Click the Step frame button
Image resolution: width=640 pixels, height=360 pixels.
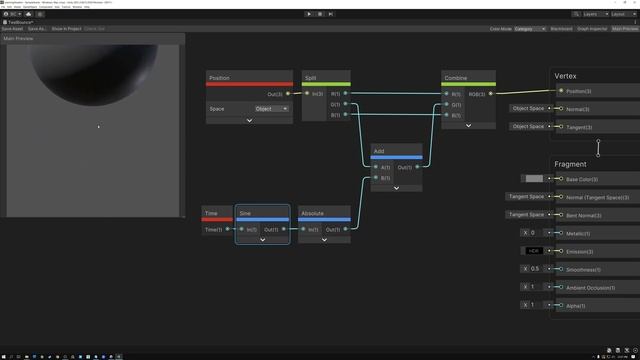click(331, 14)
